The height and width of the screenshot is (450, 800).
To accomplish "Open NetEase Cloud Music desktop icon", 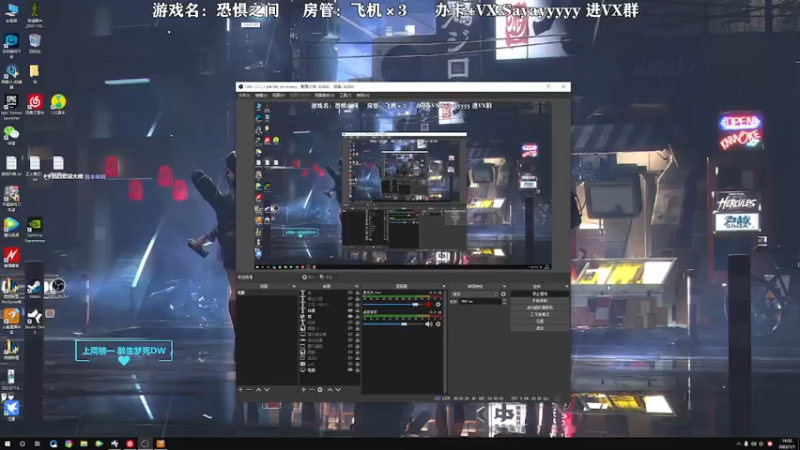I will click(35, 104).
